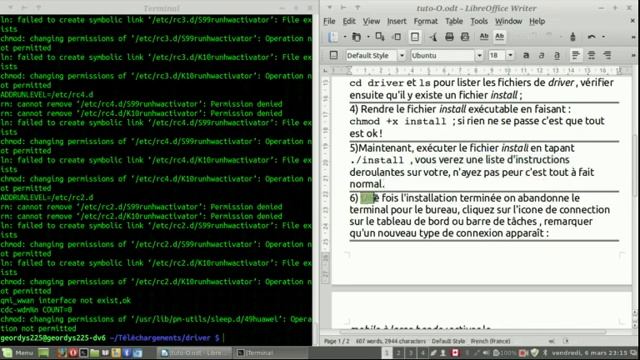The height and width of the screenshot is (360, 640).
Task: Expand the formatting toolbar overflow chevron
Action: [633, 55]
